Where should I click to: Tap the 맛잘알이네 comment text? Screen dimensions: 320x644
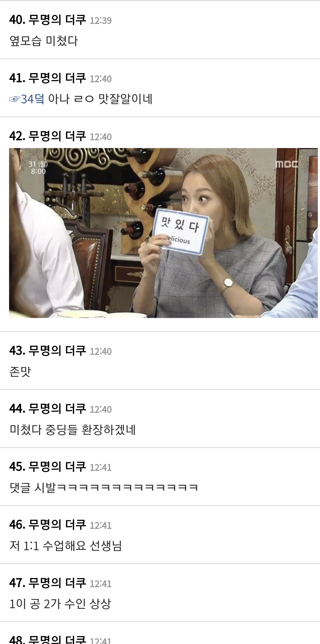coord(125,99)
